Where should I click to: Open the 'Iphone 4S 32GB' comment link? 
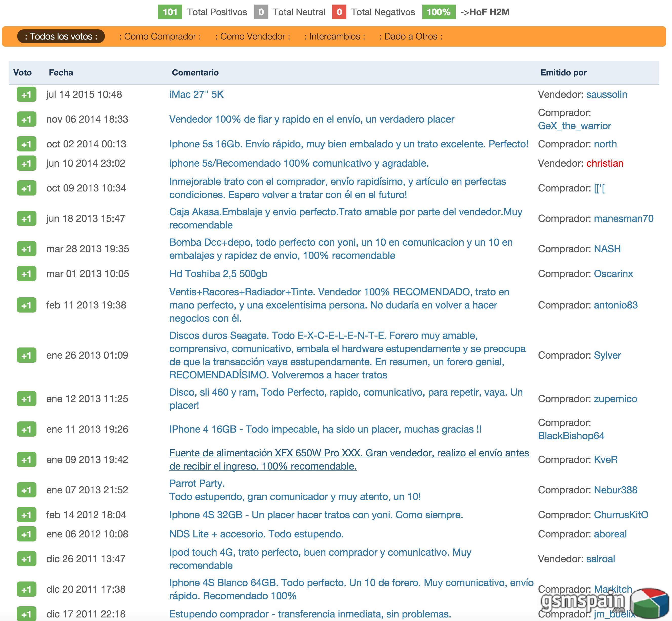coord(316,515)
